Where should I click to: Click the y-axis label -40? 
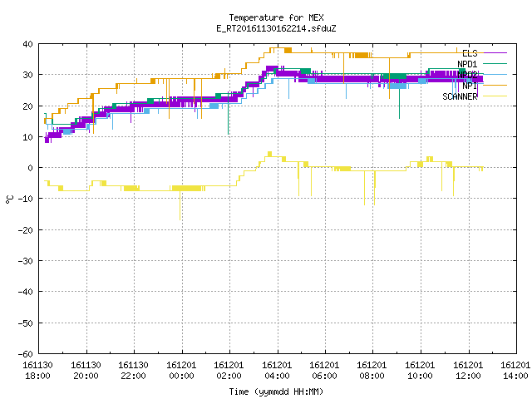[26, 292]
